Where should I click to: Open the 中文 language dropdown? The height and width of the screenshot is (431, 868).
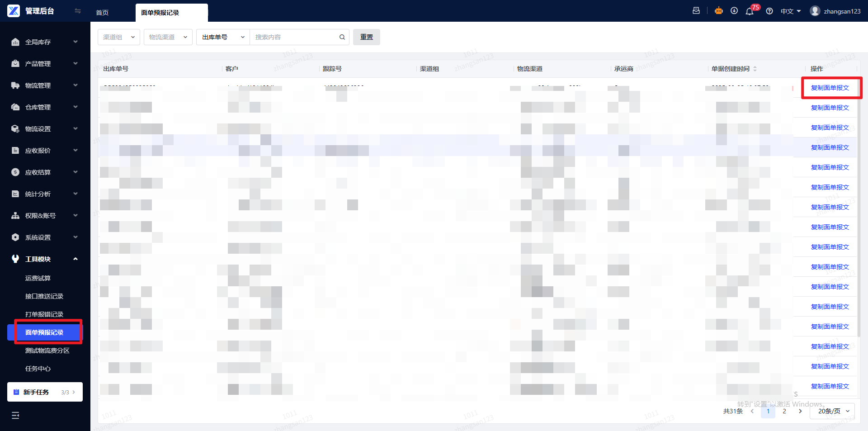[791, 11]
